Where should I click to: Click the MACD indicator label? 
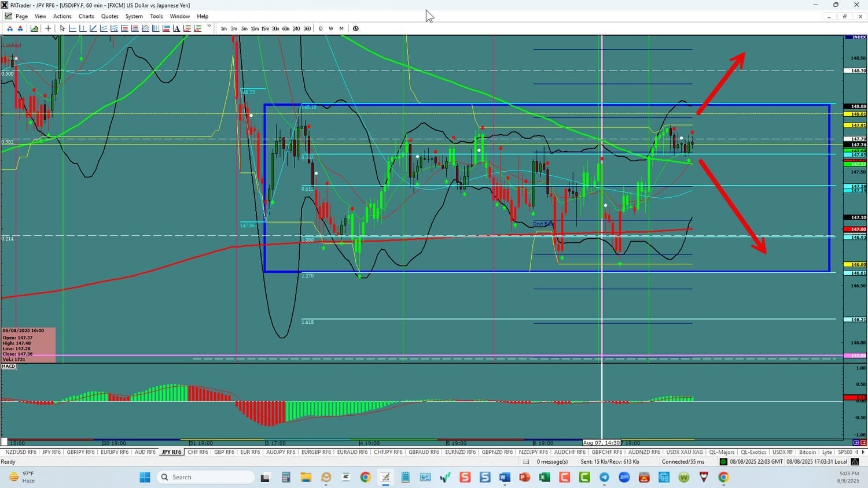click(x=9, y=366)
